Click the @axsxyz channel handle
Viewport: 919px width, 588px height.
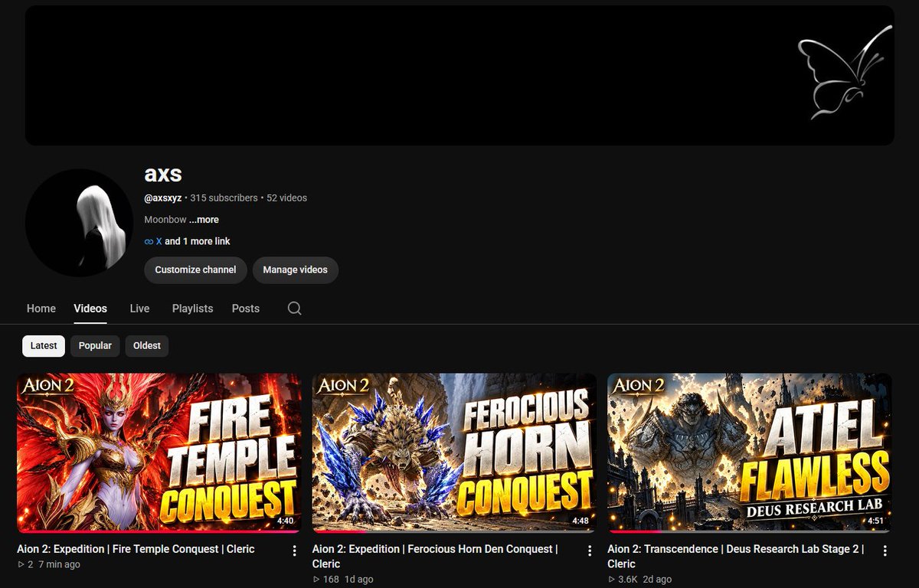pyautogui.click(x=163, y=198)
